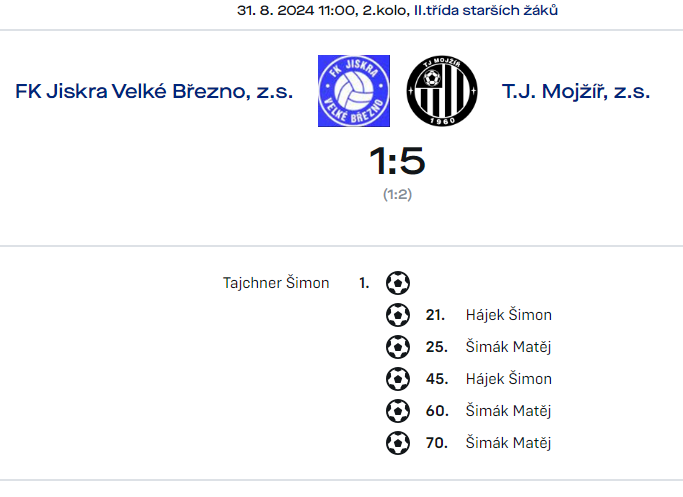Click the match date 31. 8. 2024 11:00
The height and width of the screenshot is (497, 683).
pyautogui.click(x=298, y=10)
